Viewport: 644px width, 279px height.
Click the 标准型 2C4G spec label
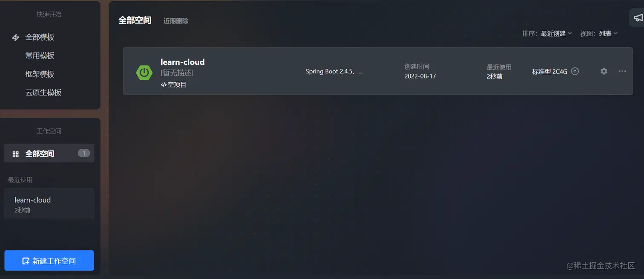click(549, 72)
